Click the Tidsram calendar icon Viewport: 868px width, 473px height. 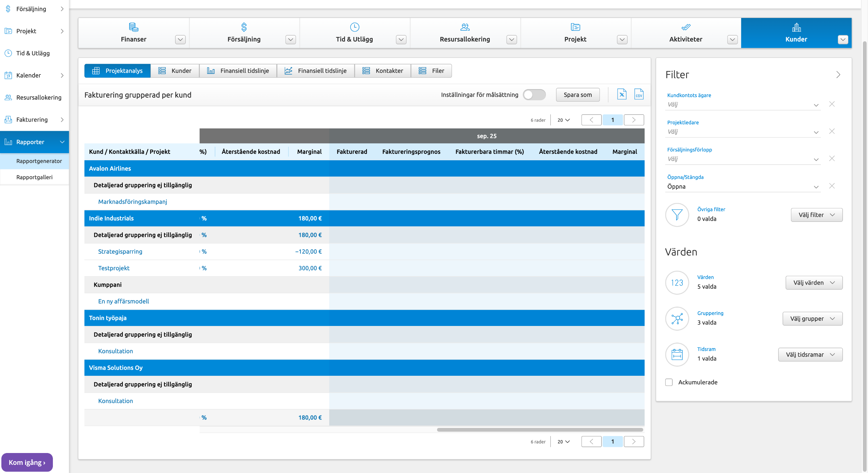click(x=677, y=354)
